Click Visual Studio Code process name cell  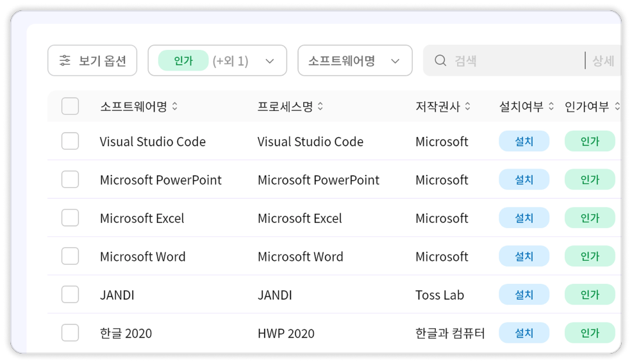[x=310, y=142]
